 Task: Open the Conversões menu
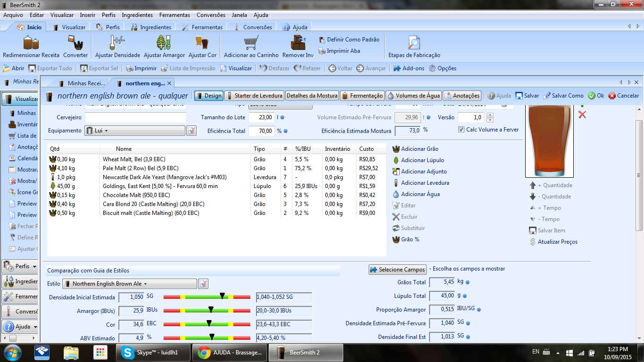tap(211, 15)
